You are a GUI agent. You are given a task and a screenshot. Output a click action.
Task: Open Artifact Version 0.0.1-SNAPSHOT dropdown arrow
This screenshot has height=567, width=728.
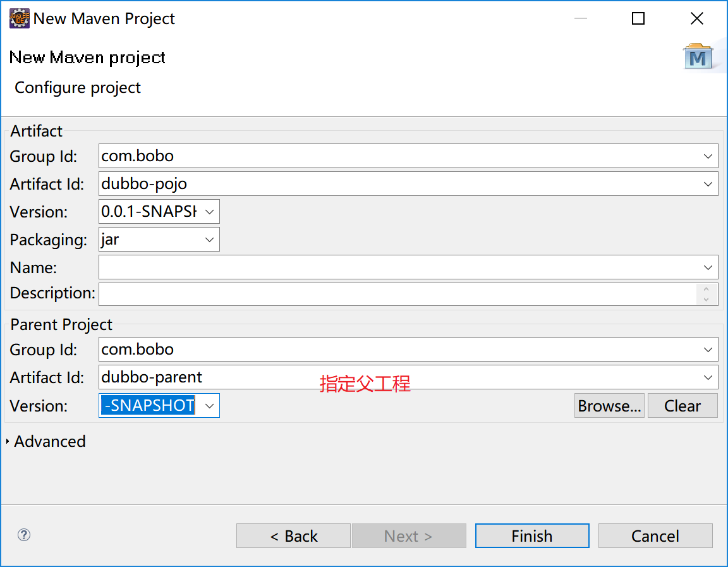209,212
